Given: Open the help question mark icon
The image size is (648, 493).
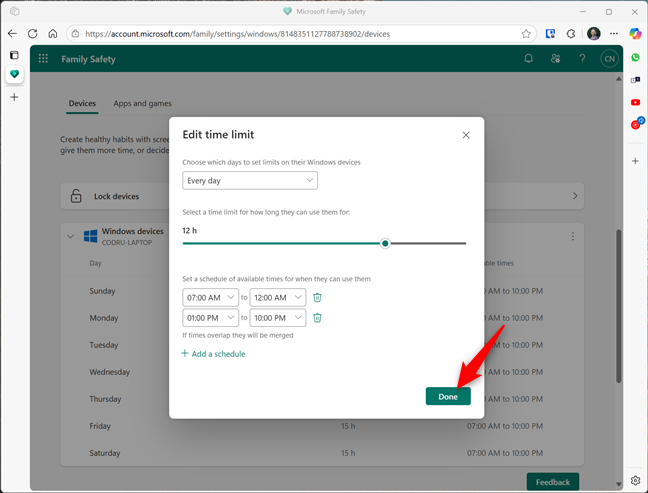Looking at the screenshot, I should pyautogui.click(x=582, y=59).
